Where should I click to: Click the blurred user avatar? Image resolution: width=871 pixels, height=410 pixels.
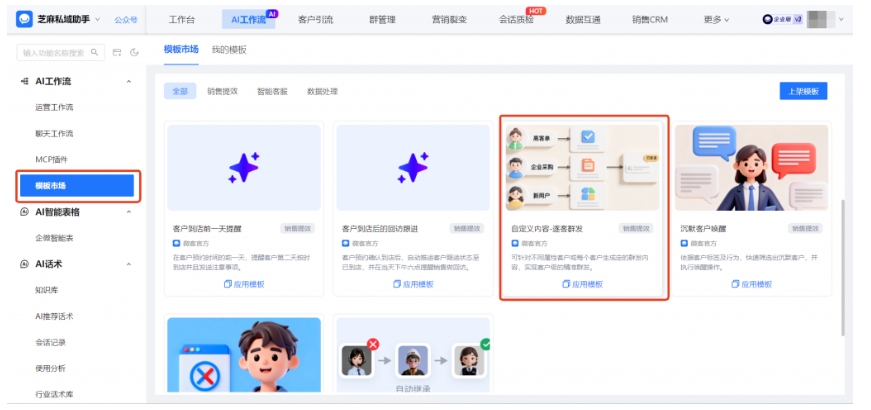pos(821,19)
